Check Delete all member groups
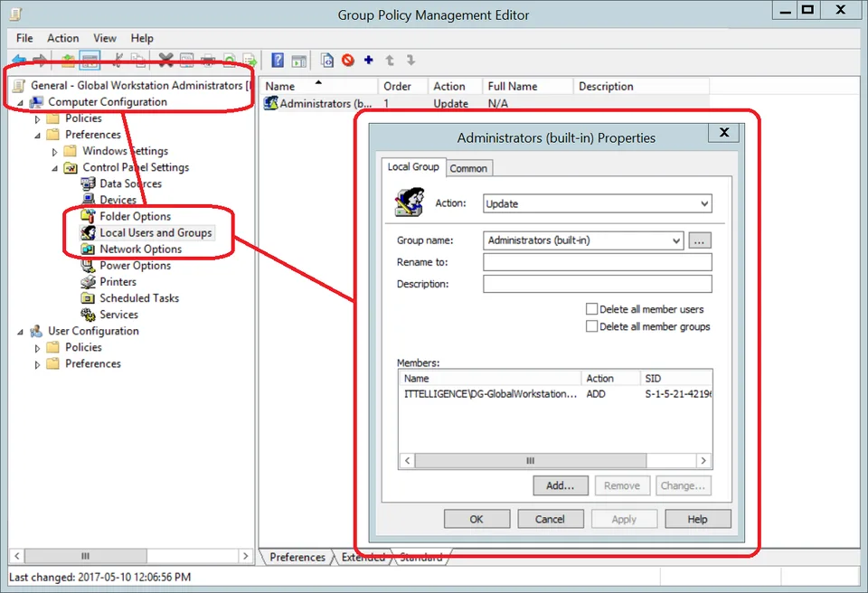Viewport: 868px width, 593px height. [591, 326]
